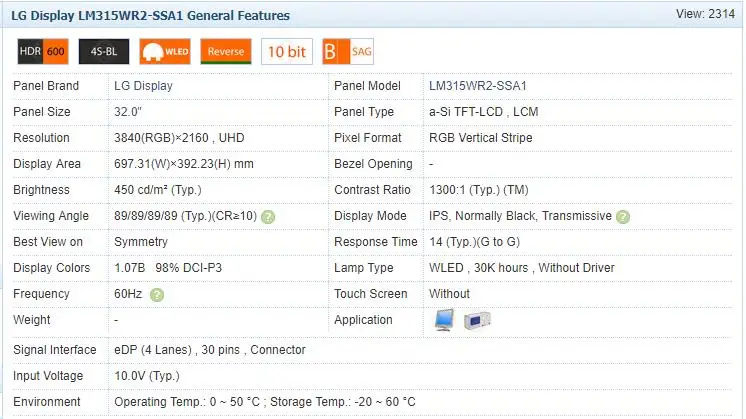Click the Input Voltage label
The height and width of the screenshot is (419, 746).
(x=48, y=376)
